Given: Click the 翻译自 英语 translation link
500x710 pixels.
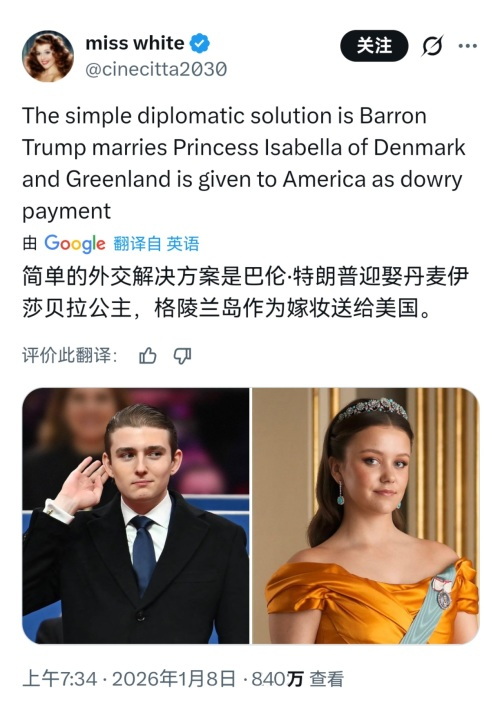Looking at the screenshot, I should [x=156, y=244].
